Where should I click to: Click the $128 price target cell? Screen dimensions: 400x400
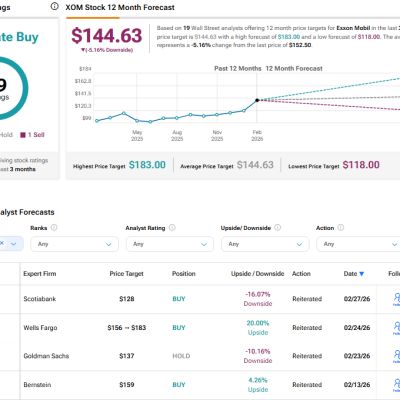(x=127, y=299)
